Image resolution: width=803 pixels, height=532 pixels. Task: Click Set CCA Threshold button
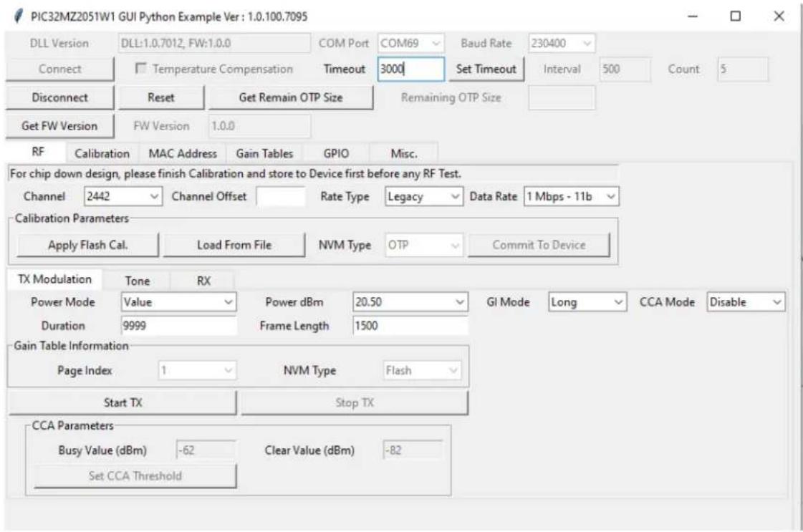tap(135, 475)
